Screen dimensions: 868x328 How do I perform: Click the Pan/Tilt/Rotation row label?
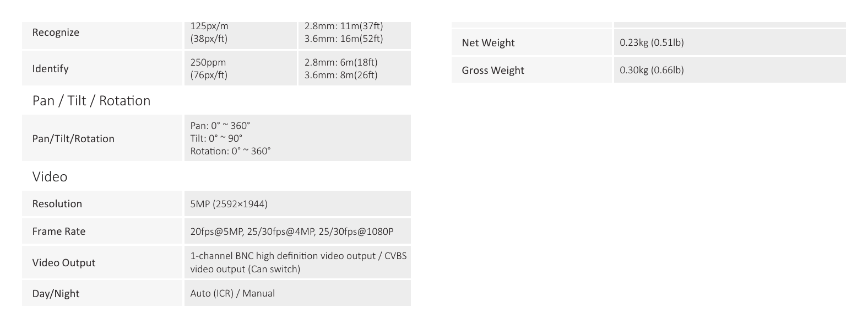tap(73, 139)
